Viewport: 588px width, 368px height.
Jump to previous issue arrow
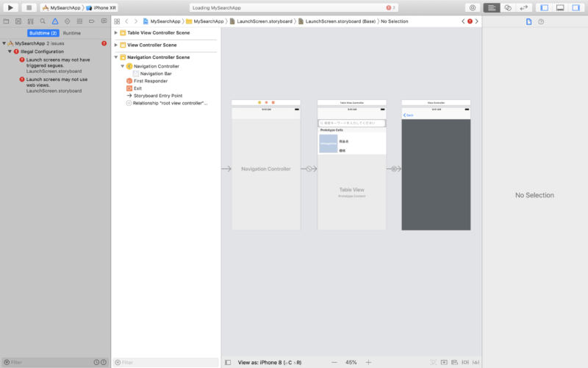[463, 21]
